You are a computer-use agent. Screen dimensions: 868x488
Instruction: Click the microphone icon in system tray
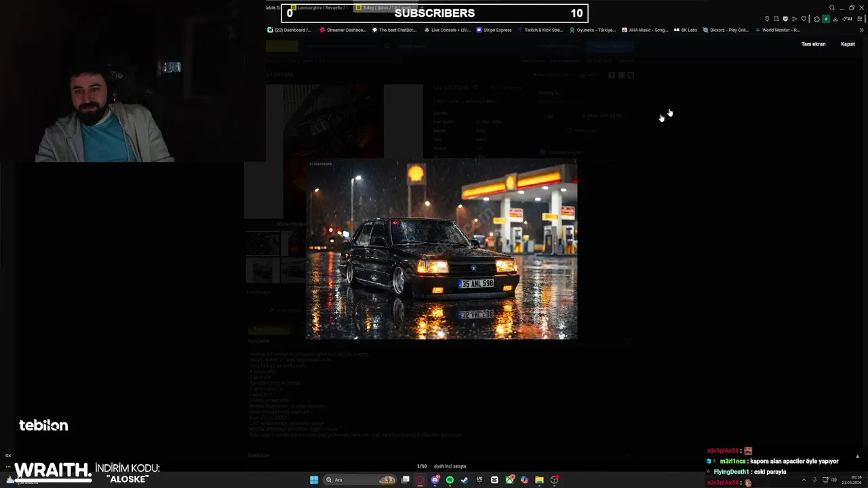click(x=815, y=480)
